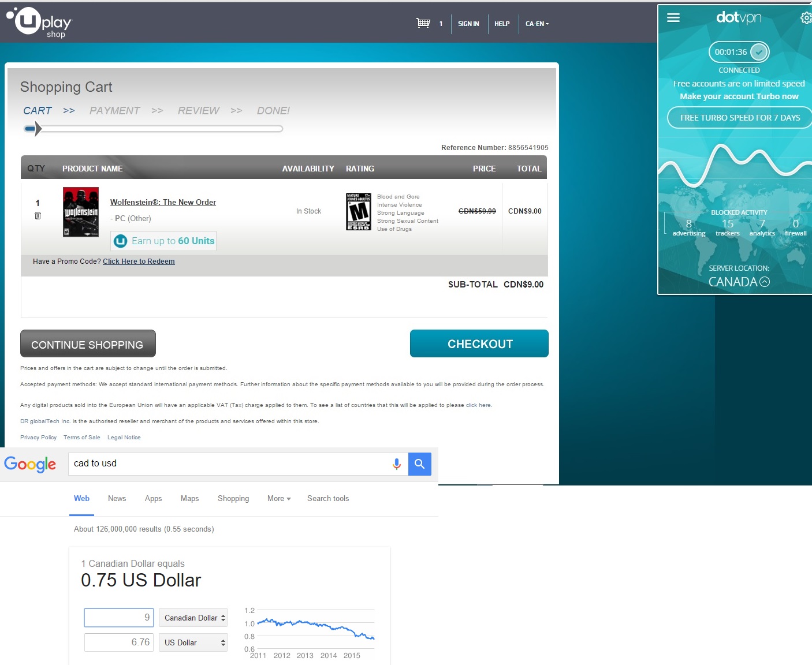812x665 pixels.
Task: Click the firewall count
Action: [x=796, y=227]
